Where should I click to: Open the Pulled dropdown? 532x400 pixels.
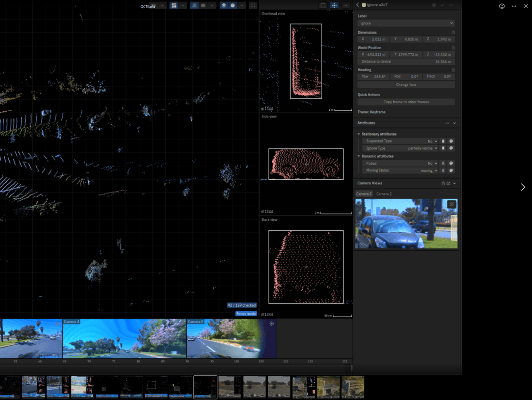click(400, 163)
